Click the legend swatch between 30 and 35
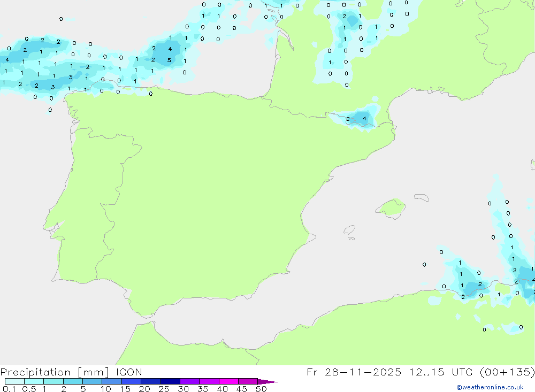Viewport: 535px width, 392px height. [189, 381]
